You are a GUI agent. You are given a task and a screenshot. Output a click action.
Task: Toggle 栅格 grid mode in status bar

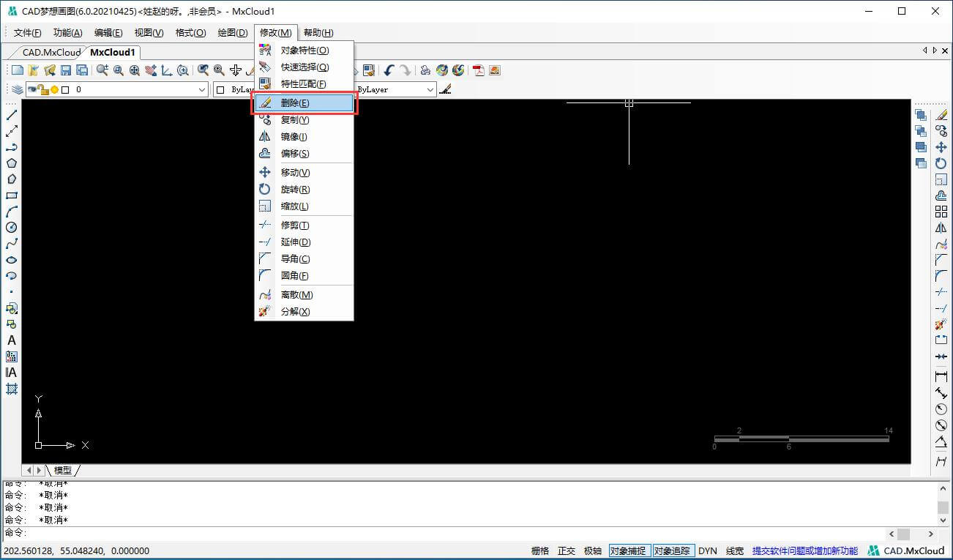tap(540, 551)
